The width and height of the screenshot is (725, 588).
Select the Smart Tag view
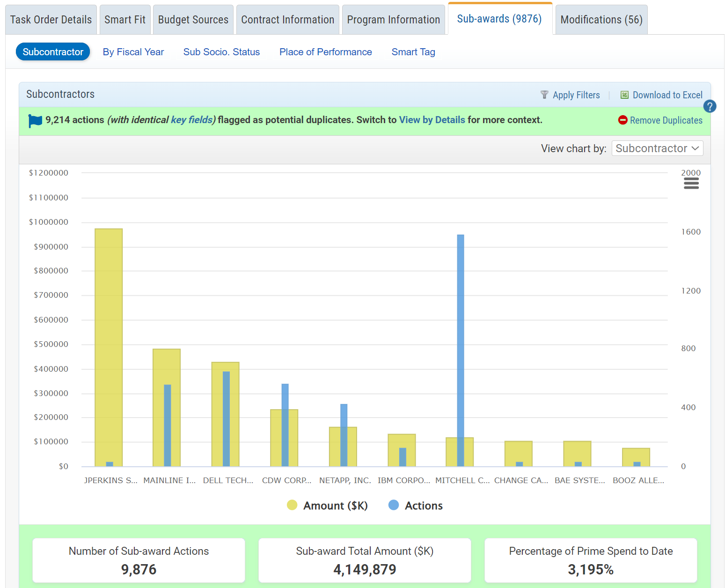tap(413, 52)
